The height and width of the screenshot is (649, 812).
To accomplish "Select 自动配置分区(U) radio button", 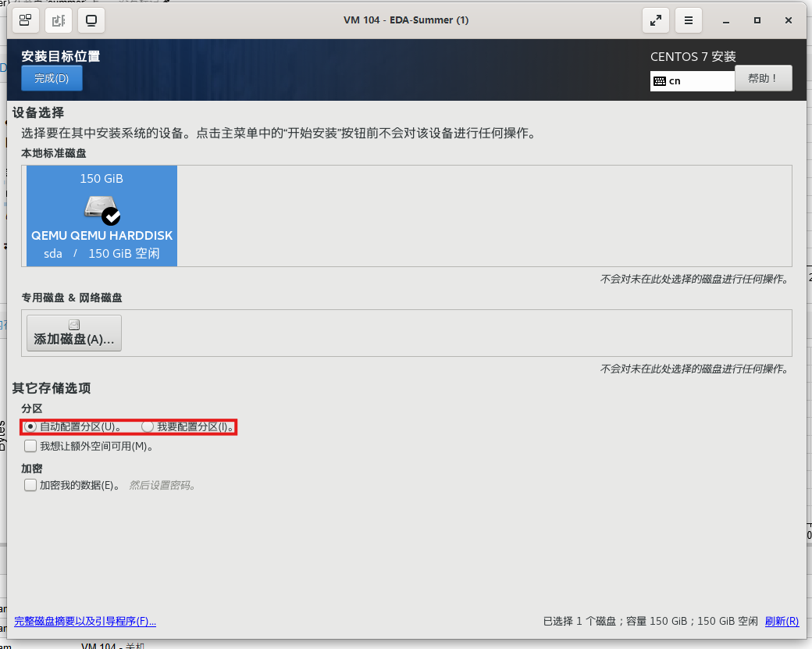I will click(30, 426).
